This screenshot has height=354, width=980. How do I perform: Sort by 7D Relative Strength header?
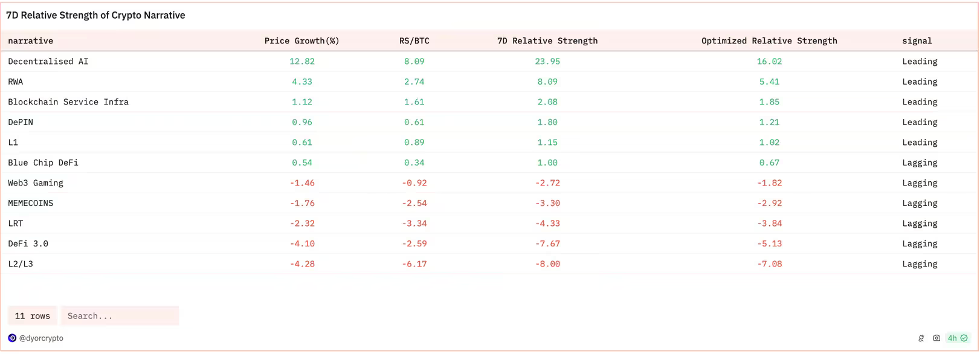[547, 41]
